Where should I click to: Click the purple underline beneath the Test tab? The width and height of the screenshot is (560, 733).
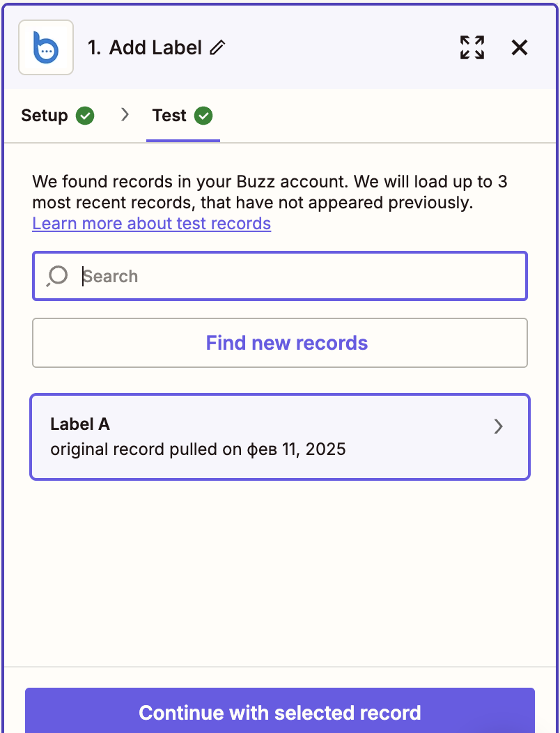183,140
